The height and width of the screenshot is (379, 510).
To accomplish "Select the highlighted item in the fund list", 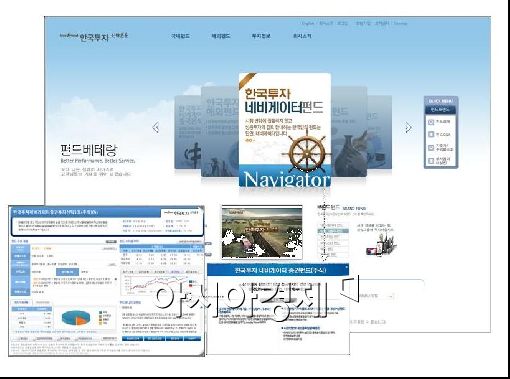I will point(333,231).
